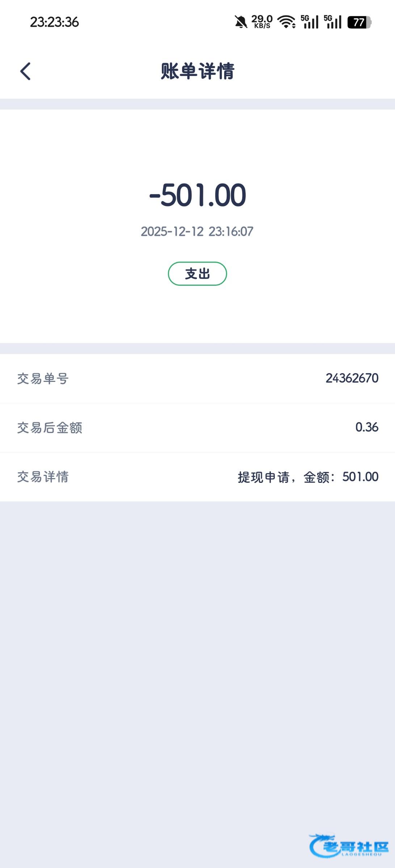Tap the Wi-Fi status icon

[x=286, y=22]
